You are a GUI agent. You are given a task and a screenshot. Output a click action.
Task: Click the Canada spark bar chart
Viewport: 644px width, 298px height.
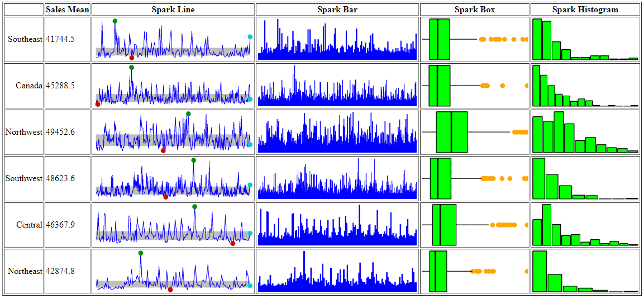[337, 86]
